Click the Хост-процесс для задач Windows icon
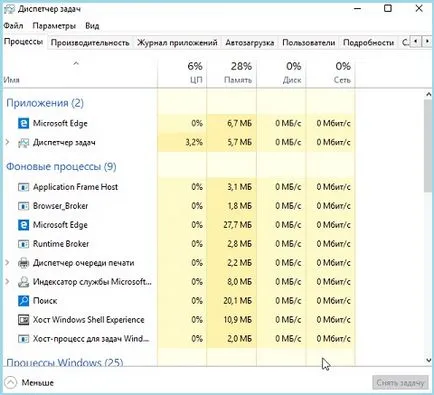 [x=23, y=339]
